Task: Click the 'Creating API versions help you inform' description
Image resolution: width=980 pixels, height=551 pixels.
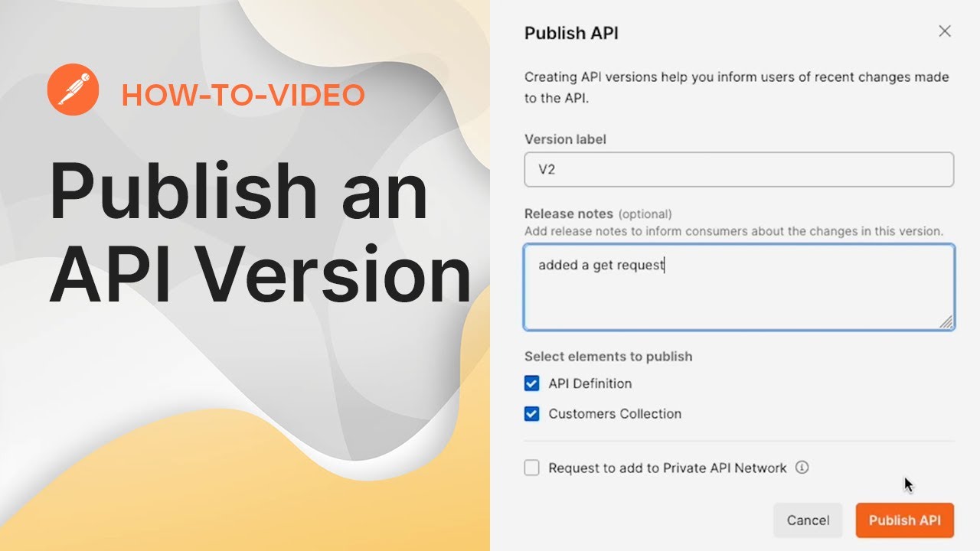Action: [737, 87]
